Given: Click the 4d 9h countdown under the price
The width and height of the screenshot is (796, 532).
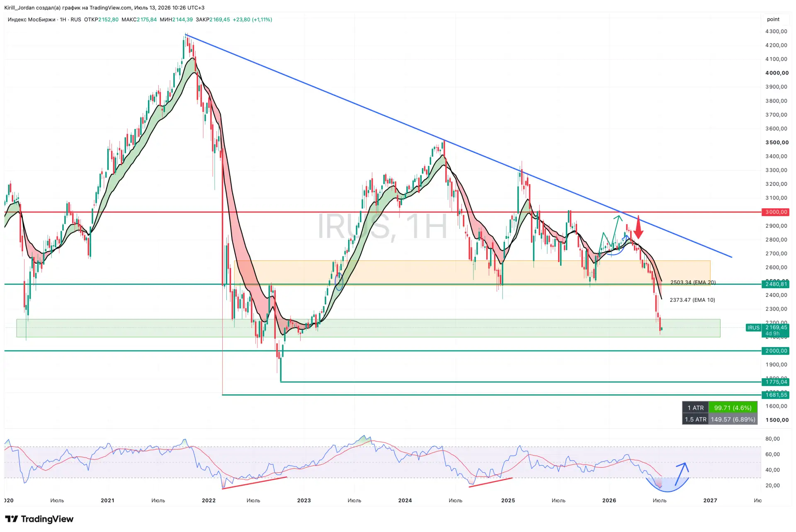Looking at the screenshot, I should click(772, 333).
